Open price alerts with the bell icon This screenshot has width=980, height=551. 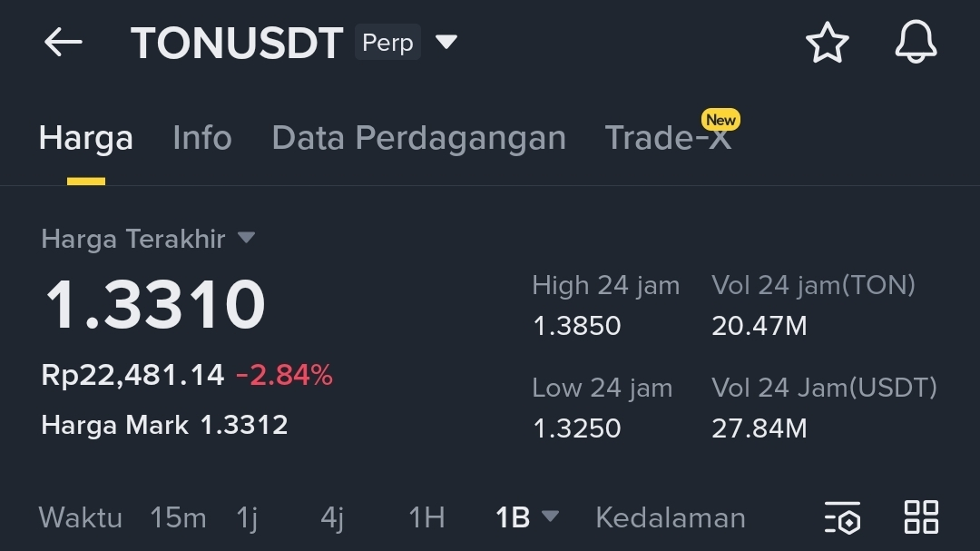[x=916, y=42]
